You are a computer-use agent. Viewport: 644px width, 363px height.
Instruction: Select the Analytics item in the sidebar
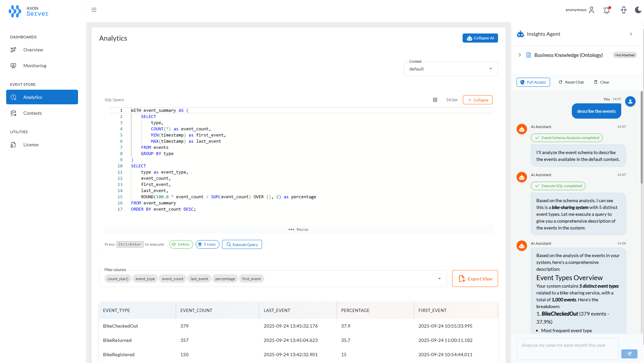pos(33,97)
